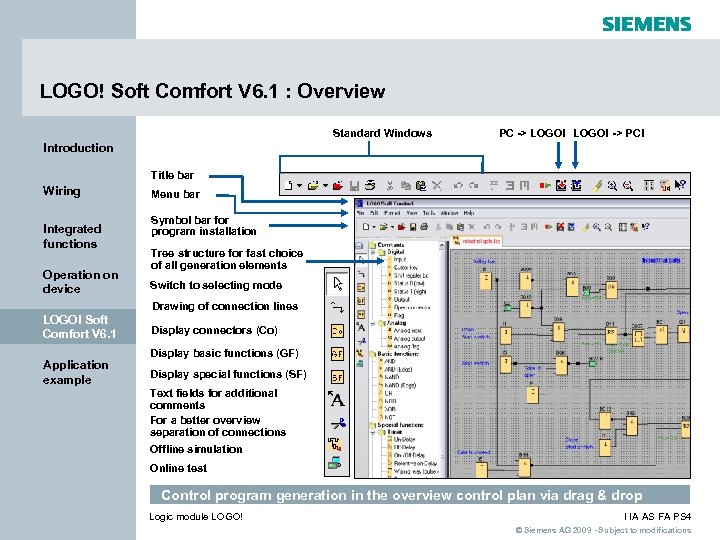Select NOT under Basic functions

tap(390, 417)
